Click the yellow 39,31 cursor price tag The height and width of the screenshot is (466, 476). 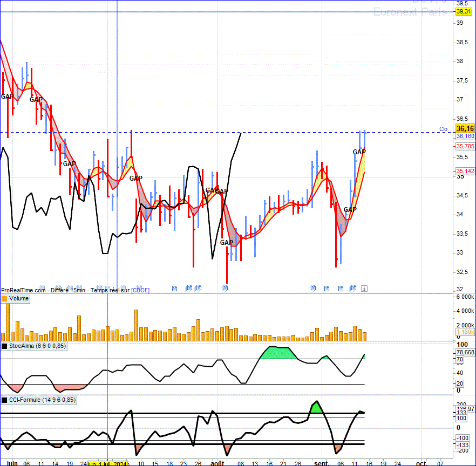point(464,12)
